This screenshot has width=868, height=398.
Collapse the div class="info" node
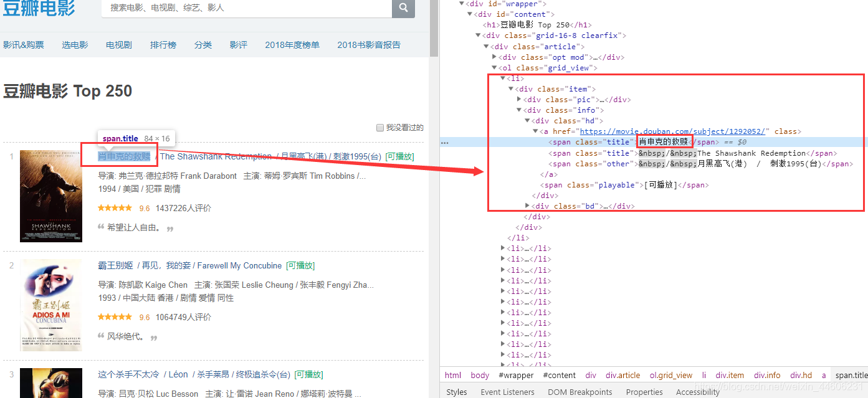pyautogui.click(x=519, y=110)
